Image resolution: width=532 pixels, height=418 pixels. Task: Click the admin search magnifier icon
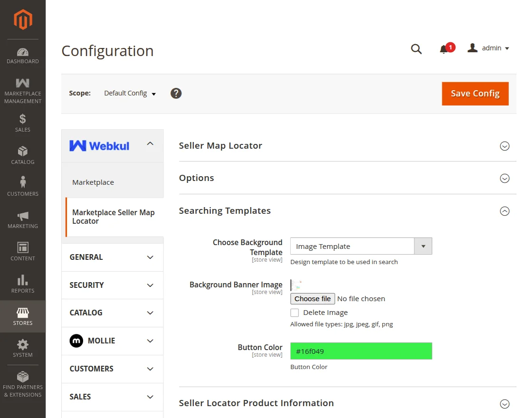coord(416,48)
